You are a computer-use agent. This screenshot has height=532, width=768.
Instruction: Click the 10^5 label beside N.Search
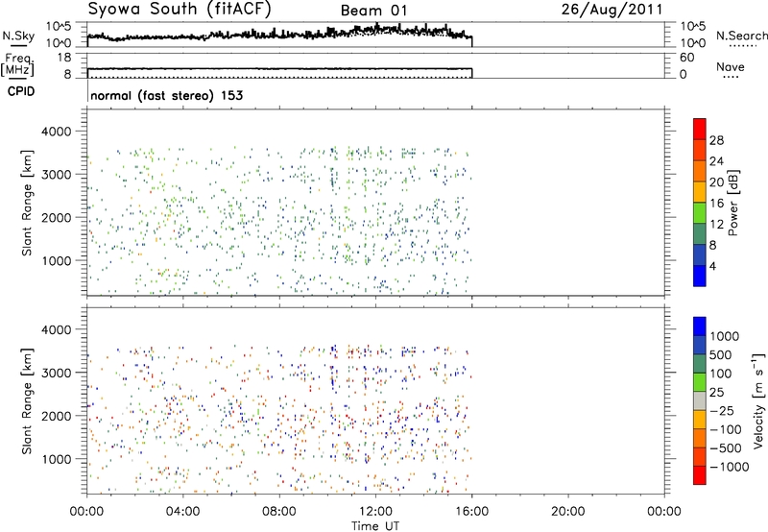(692, 27)
